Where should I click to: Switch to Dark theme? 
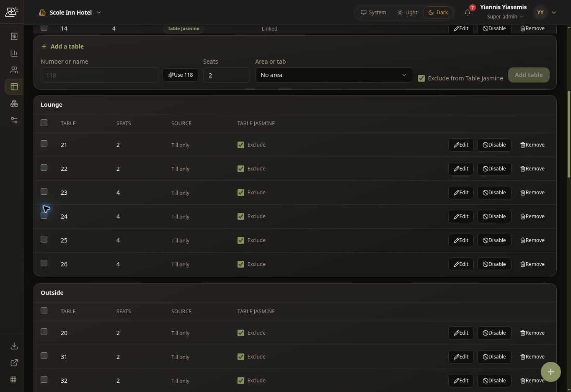pos(438,13)
